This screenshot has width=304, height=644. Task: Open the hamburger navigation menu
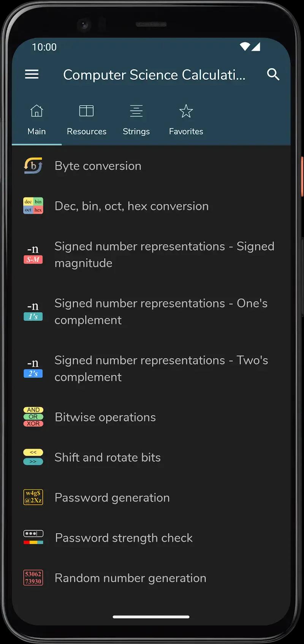[x=32, y=74]
